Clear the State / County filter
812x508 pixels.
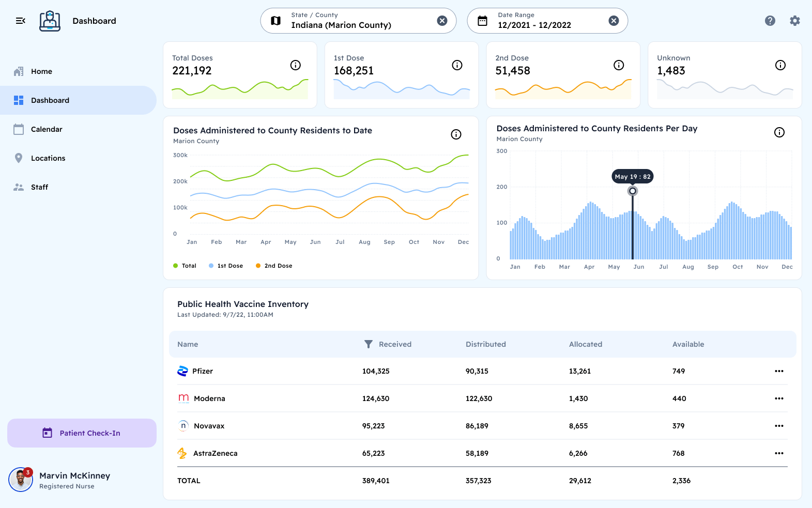442,21
